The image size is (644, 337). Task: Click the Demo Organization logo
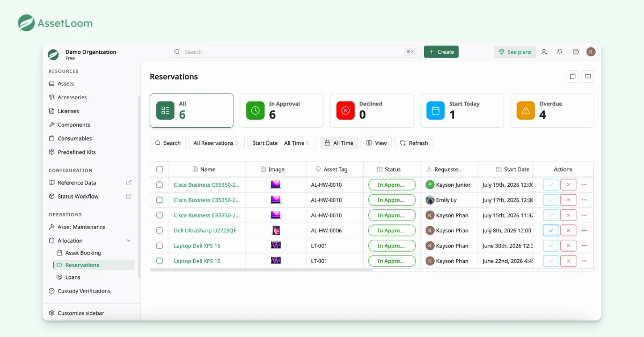[x=53, y=54]
